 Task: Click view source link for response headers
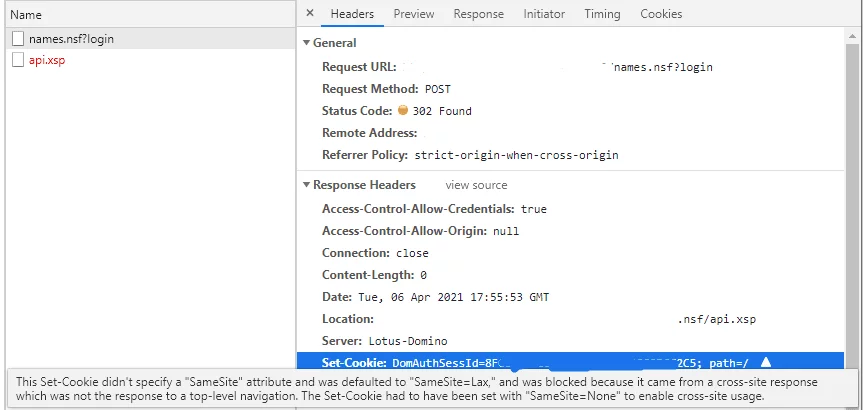click(476, 185)
